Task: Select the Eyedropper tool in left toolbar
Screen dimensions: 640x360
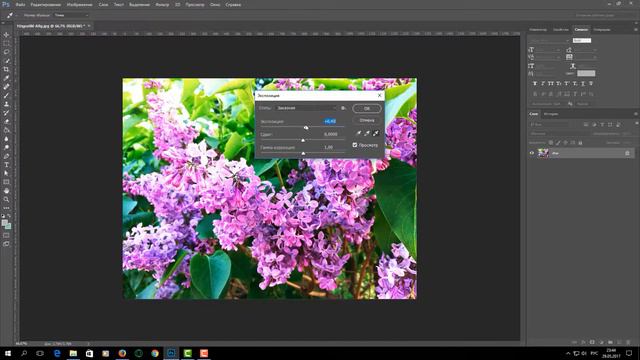Action: pyautogui.click(x=6, y=78)
